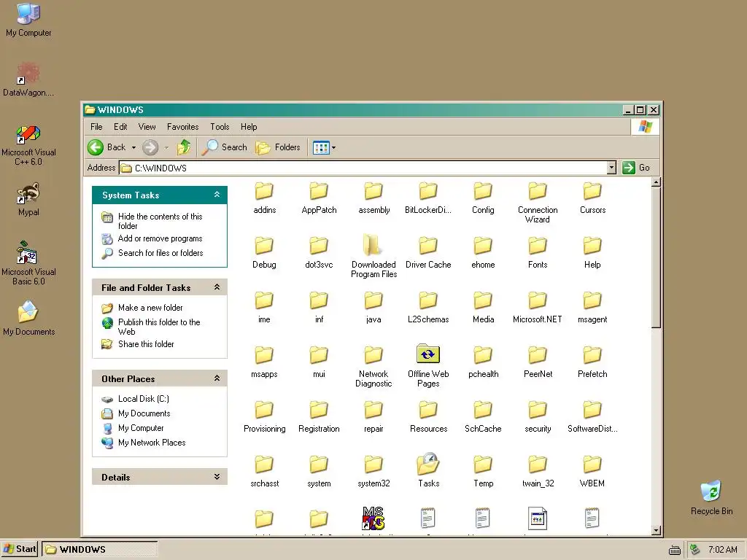Image resolution: width=747 pixels, height=560 pixels.
Task: Click the vertical scrollbar thumb
Action: [x=656, y=257]
